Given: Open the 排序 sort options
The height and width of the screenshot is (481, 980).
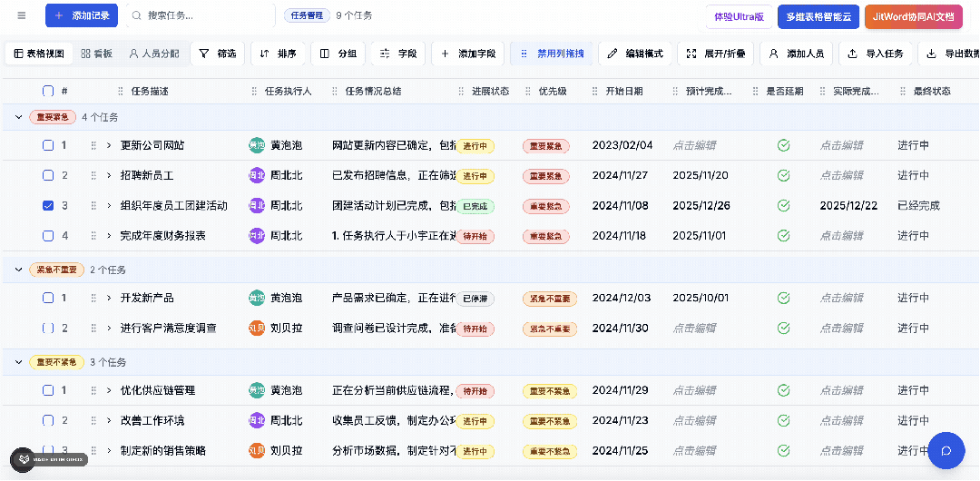Looking at the screenshot, I should tap(278, 54).
